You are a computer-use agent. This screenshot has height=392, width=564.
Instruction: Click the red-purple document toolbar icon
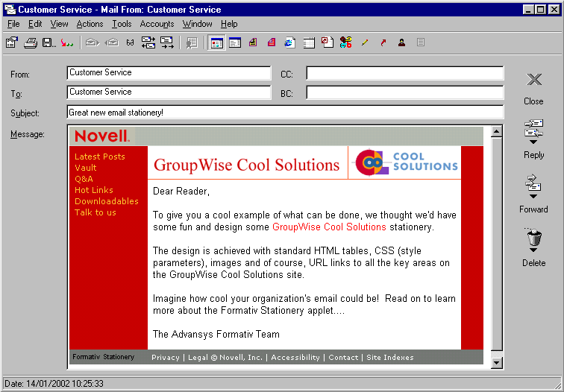(x=272, y=42)
